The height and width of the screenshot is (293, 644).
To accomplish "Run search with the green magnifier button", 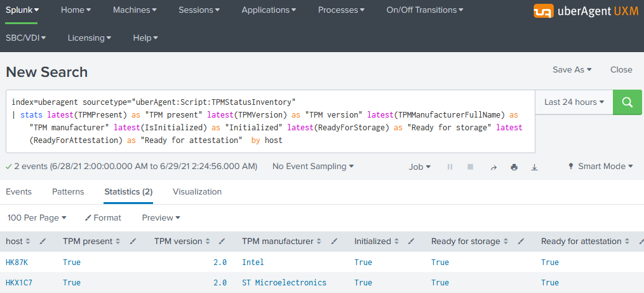I will point(627,102).
